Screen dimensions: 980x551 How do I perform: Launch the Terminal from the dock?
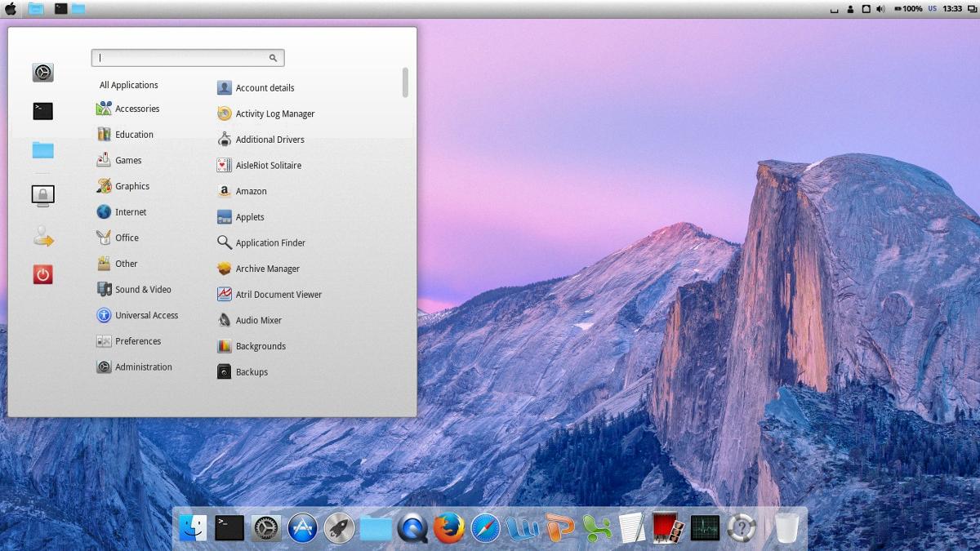[x=229, y=527]
